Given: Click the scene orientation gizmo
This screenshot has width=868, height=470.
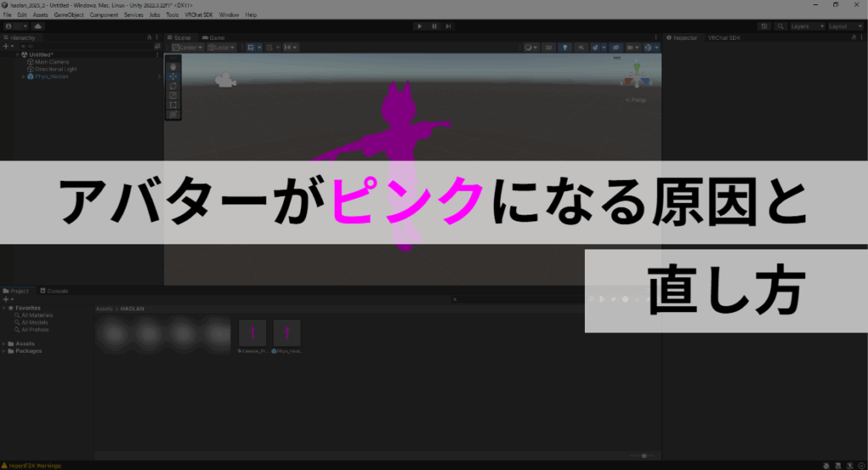Looking at the screenshot, I should click(637, 76).
